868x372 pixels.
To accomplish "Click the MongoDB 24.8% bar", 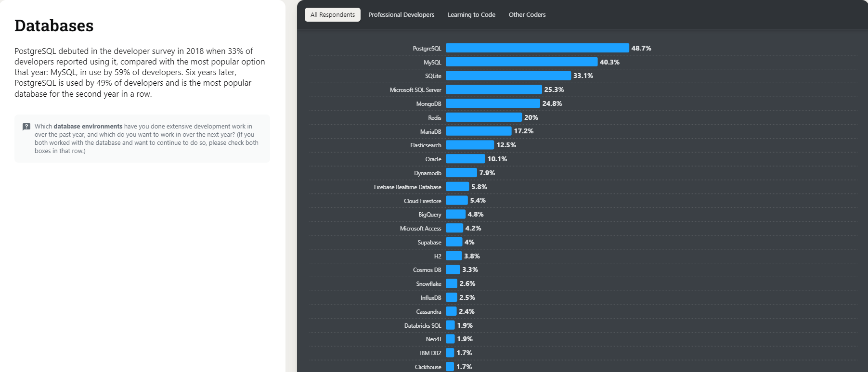I will click(x=492, y=103).
